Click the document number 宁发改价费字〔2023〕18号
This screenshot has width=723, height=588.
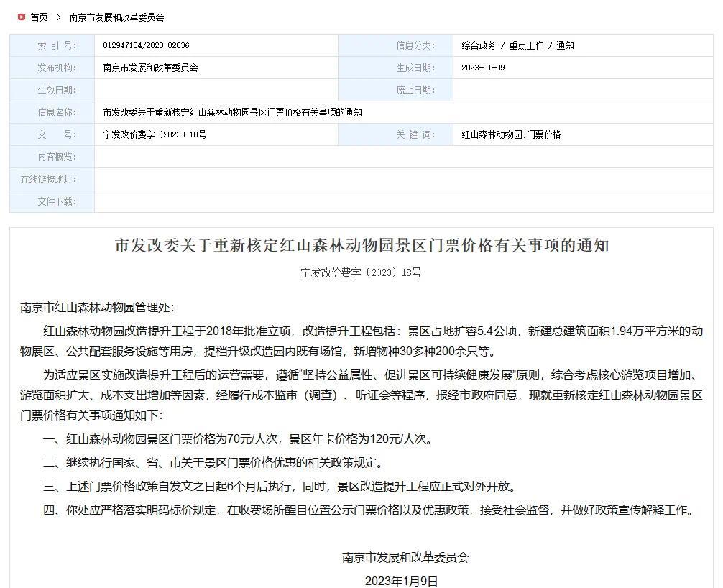tap(157, 134)
